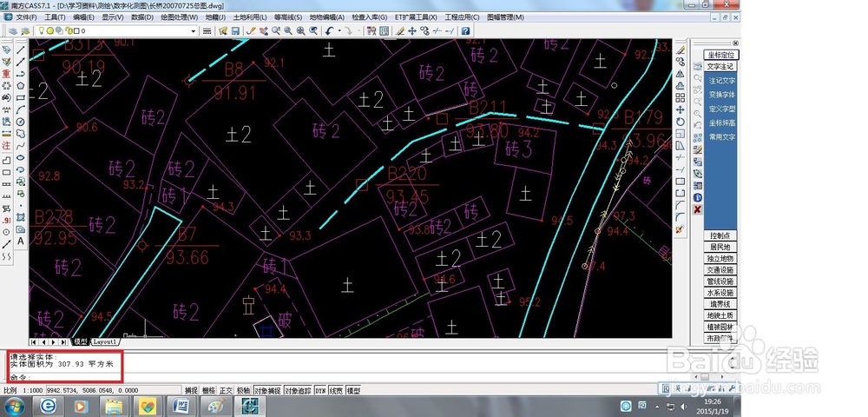Select the Polygon drawing tool
The height and width of the screenshot is (417, 868).
[x=21, y=86]
